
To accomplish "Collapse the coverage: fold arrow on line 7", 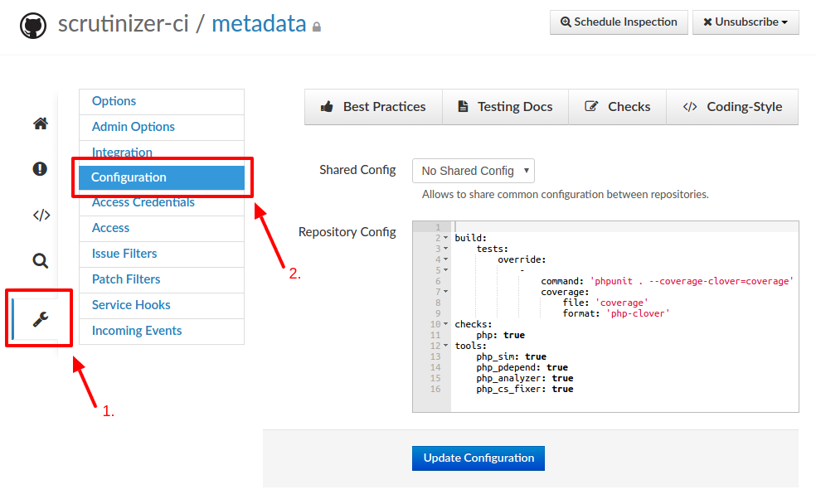I will click(x=445, y=292).
